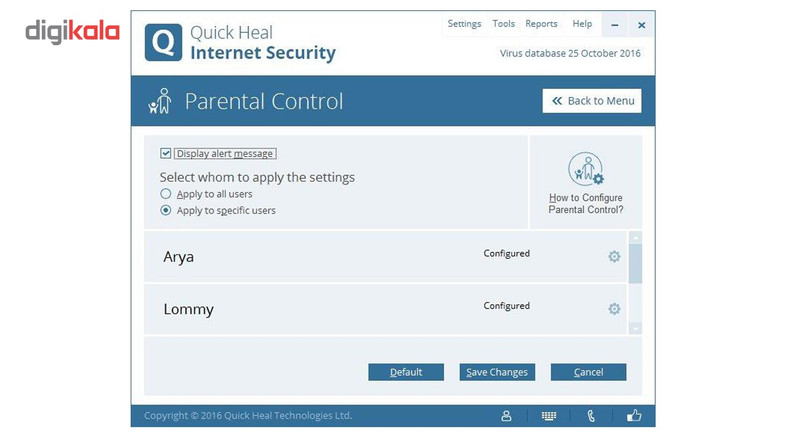Click Virus database 25 October 2016 text
800x438 pixels.
570,53
